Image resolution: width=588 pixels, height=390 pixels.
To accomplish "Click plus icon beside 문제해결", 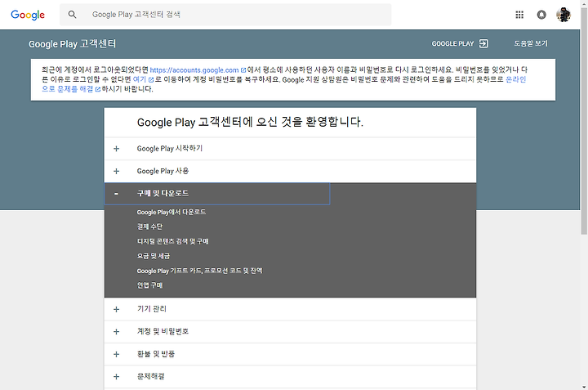I will coord(116,376).
